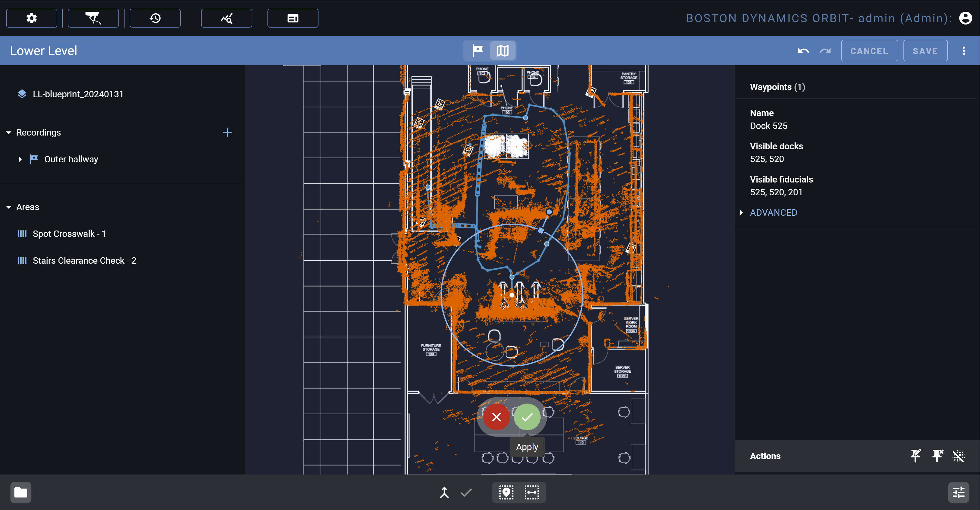The image size is (980, 510).
Task: Switch to edge selection mode in bottom toolbar
Action: [531, 492]
